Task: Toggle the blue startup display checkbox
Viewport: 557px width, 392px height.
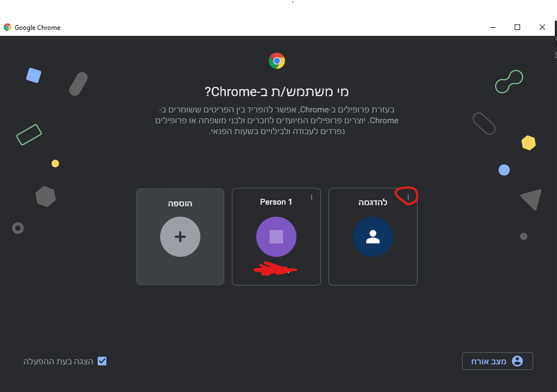Action: point(102,361)
